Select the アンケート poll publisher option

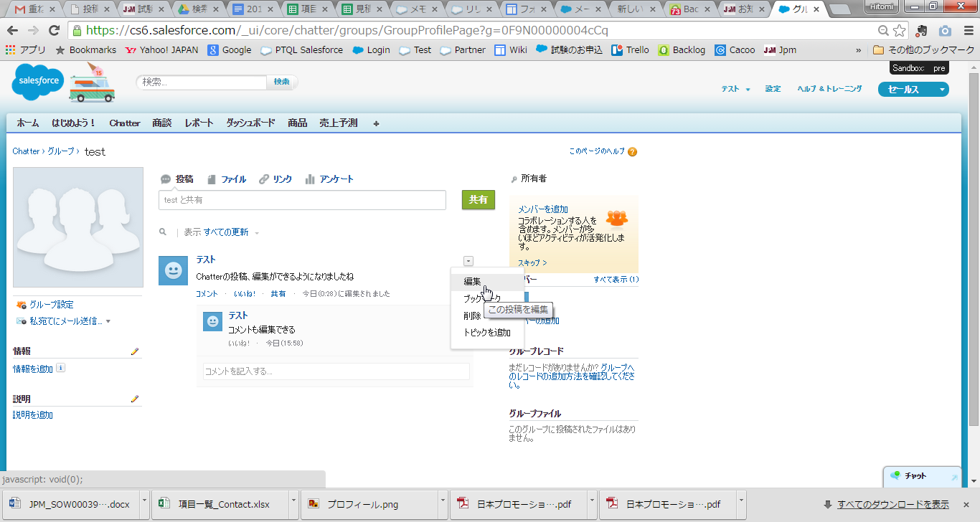click(329, 179)
